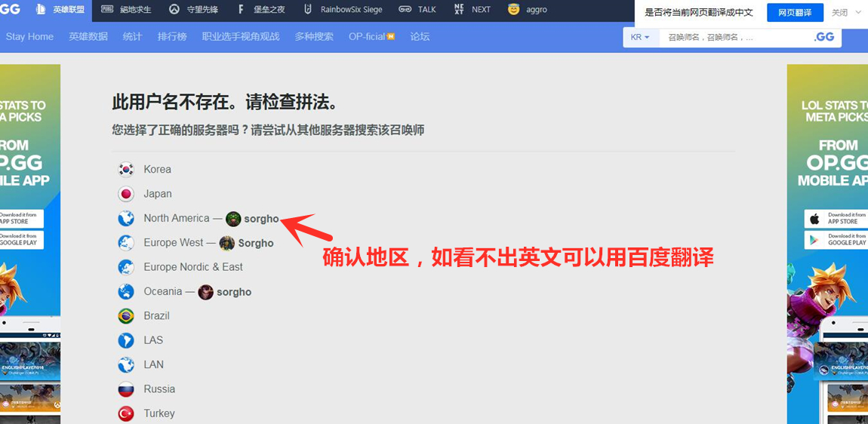The height and width of the screenshot is (424, 868).
Task: Open the Stay Home menu item
Action: pyautogui.click(x=30, y=36)
